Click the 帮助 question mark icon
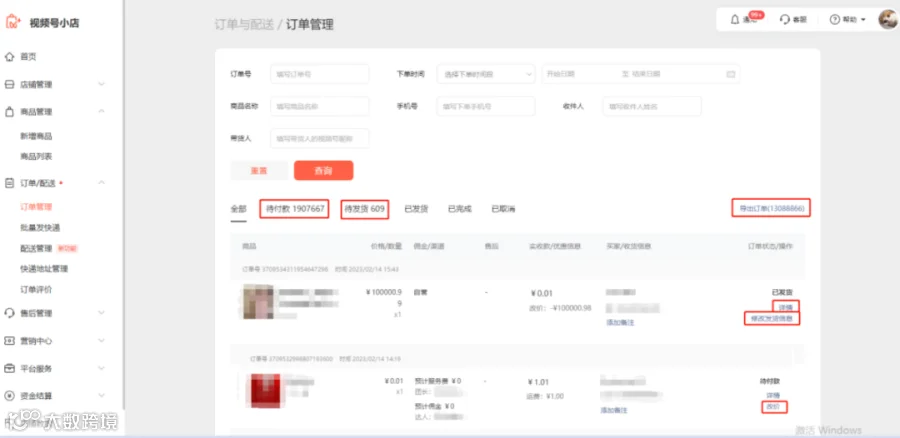This screenshot has height=438, width=900. tap(835, 20)
